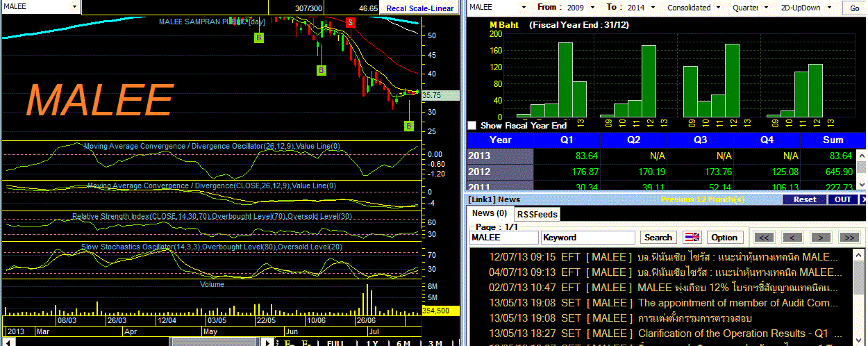The height and width of the screenshot is (346, 868).
Task: Click the Reset button in news header
Action: point(805,199)
